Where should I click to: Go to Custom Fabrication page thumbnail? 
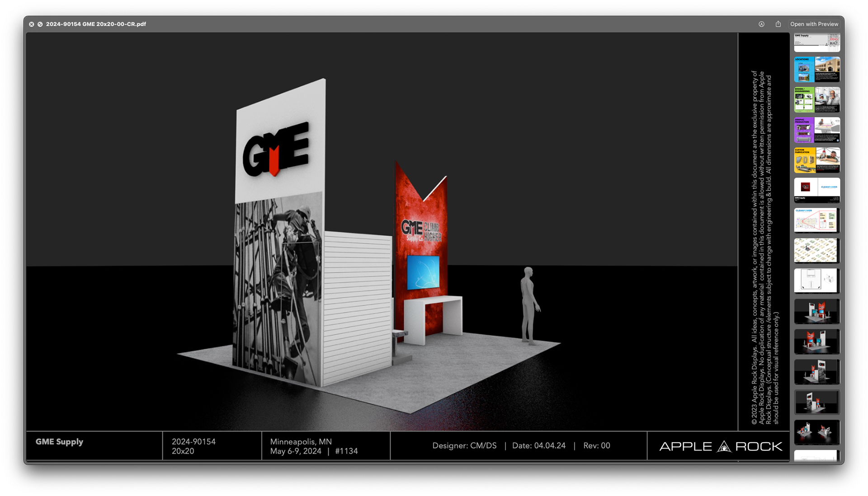pos(817,160)
